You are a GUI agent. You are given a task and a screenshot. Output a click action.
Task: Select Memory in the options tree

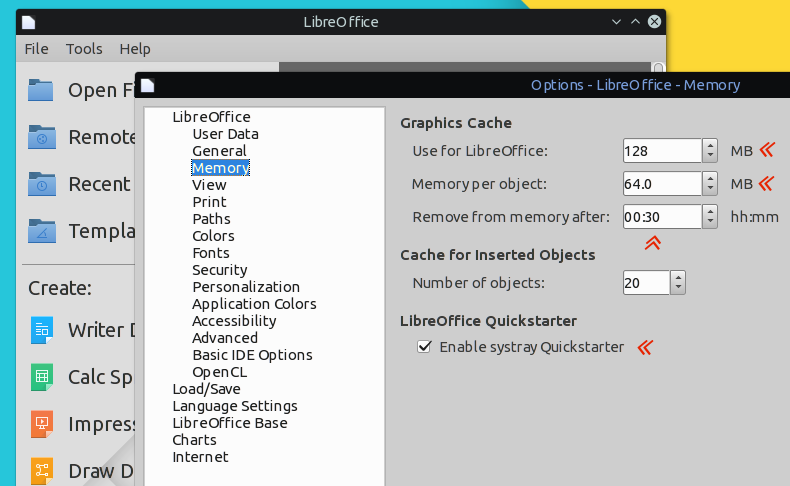pyautogui.click(x=220, y=168)
